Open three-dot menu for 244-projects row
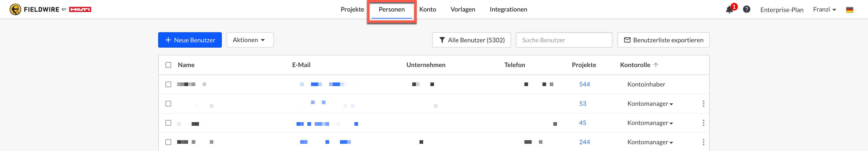The height and width of the screenshot is (151, 868). click(703, 142)
